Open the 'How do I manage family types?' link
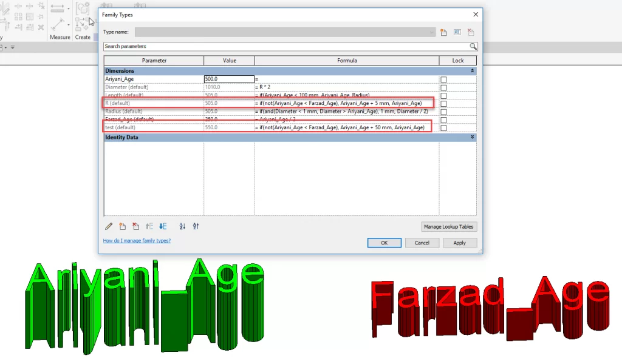 tap(137, 241)
